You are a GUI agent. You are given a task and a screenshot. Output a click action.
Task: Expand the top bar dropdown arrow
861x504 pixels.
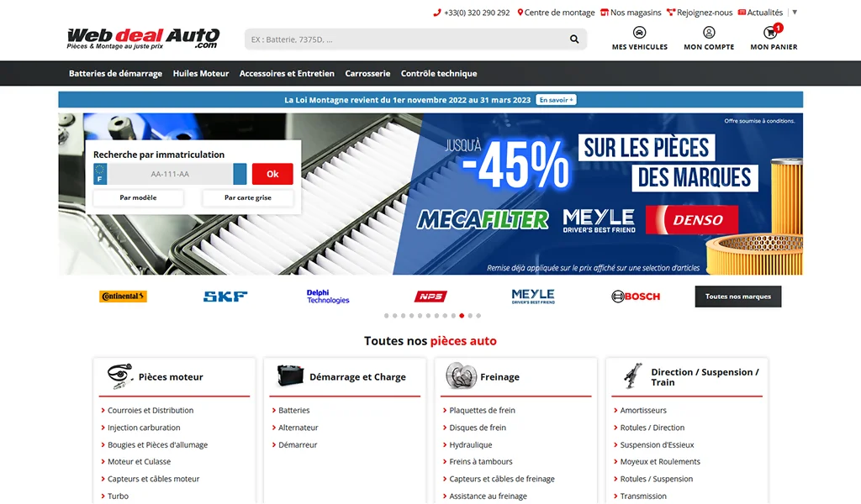click(x=795, y=13)
